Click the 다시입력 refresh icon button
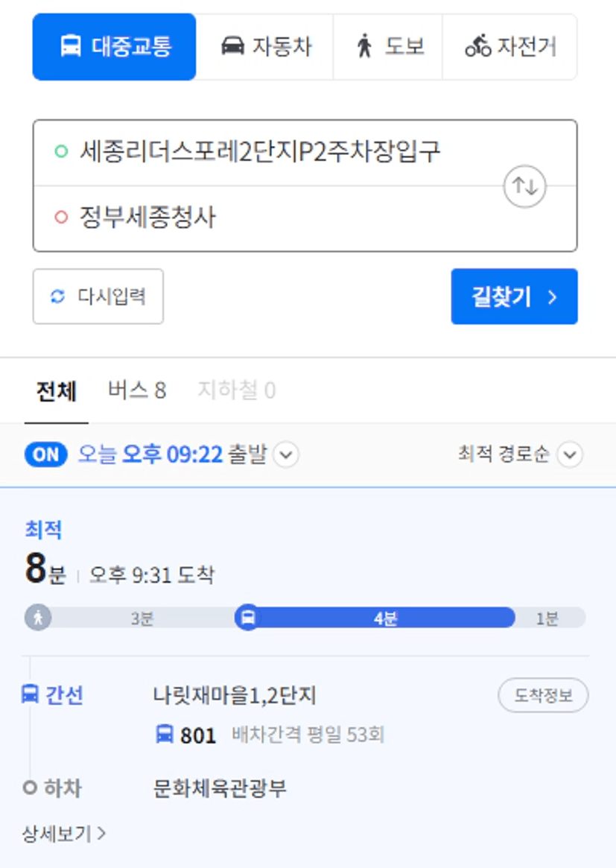 point(98,297)
